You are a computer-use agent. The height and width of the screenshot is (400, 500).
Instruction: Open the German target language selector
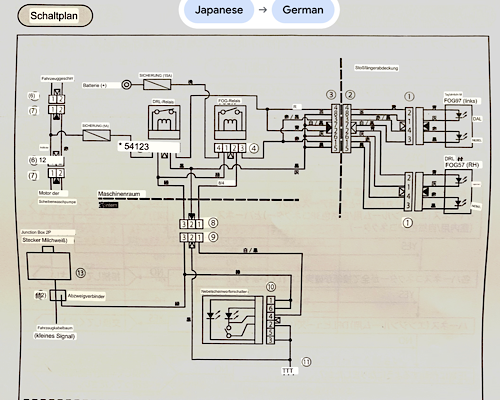(303, 10)
